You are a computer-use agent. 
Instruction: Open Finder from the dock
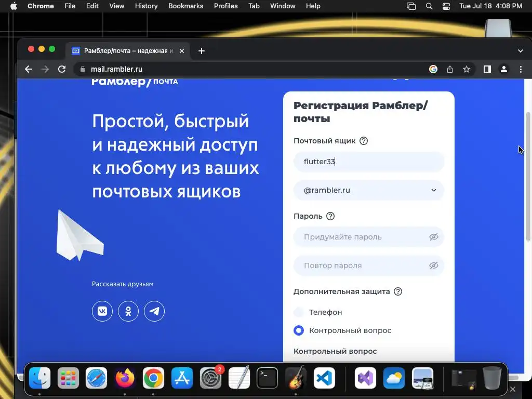pos(39,378)
